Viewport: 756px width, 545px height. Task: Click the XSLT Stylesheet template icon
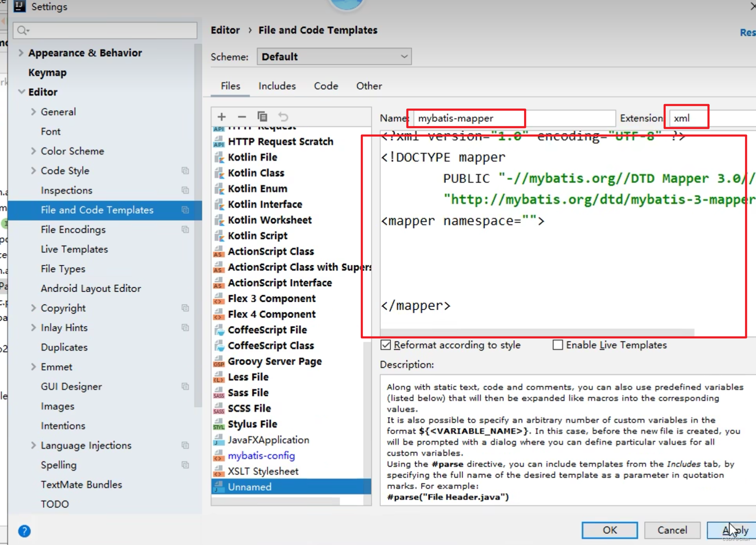coord(219,471)
